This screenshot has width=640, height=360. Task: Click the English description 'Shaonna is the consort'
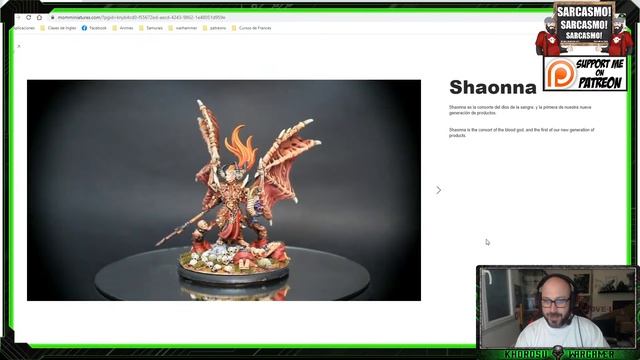point(521,132)
